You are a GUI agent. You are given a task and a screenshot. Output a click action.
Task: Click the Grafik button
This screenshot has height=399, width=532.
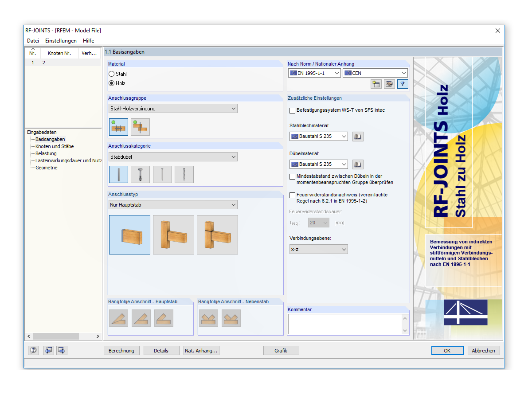281,351
